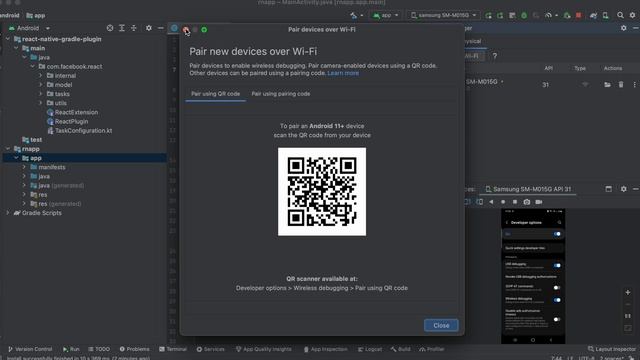The width and height of the screenshot is (640, 360).
Task: Open Layout Inspector in bottom bar
Action: pyautogui.click(x=611, y=349)
